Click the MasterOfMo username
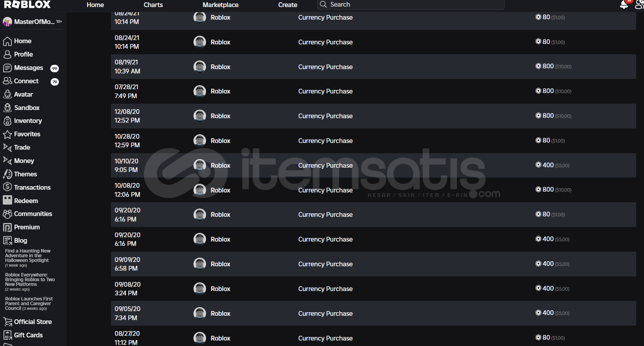The width and height of the screenshot is (644, 346). click(34, 22)
